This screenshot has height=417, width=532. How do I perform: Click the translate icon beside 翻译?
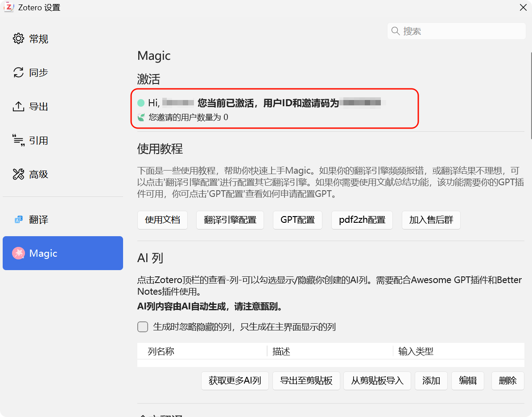pyautogui.click(x=19, y=220)
